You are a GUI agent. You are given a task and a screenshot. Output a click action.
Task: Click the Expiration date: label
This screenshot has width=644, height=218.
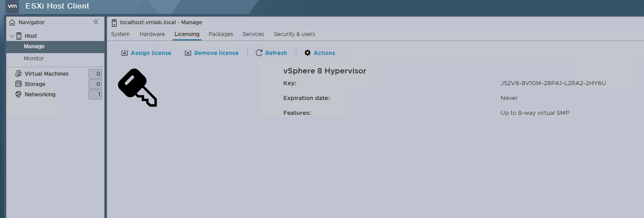point(307,98)
